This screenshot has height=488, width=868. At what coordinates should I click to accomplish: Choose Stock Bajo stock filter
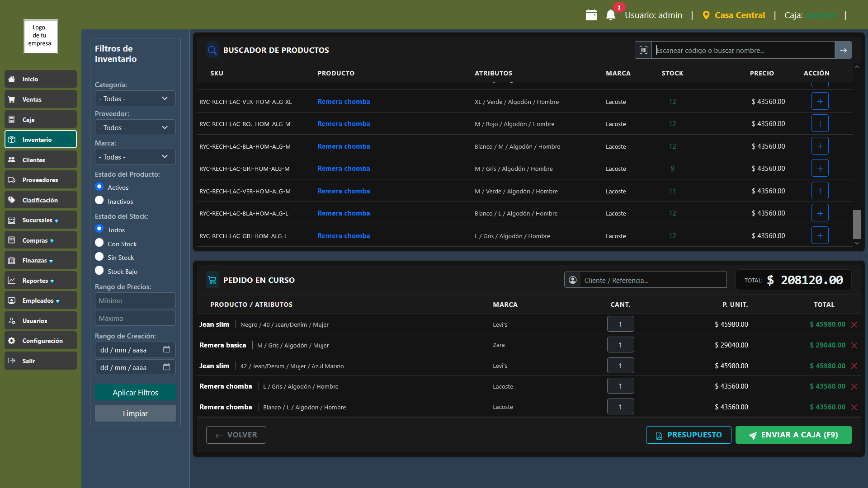[99, 271]
